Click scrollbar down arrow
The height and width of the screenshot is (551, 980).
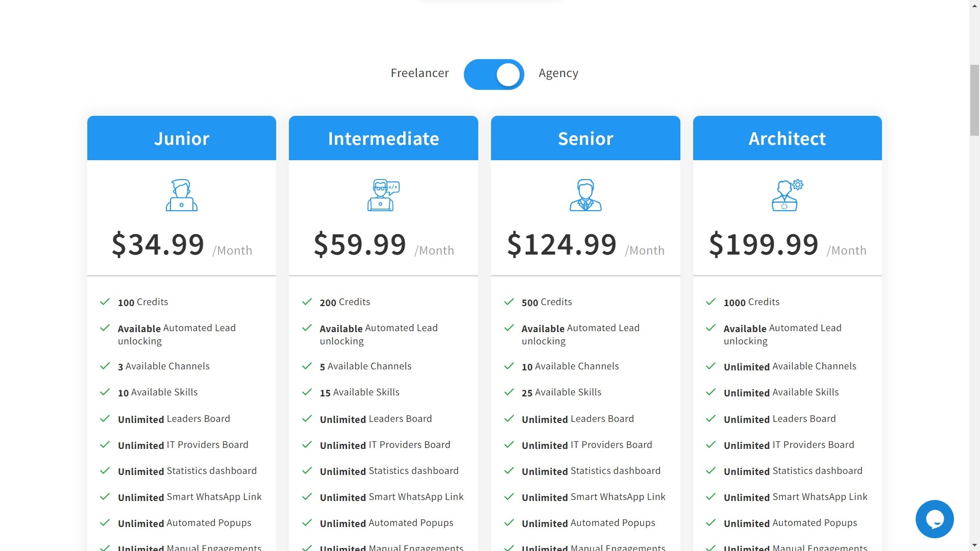click(974, 546)
